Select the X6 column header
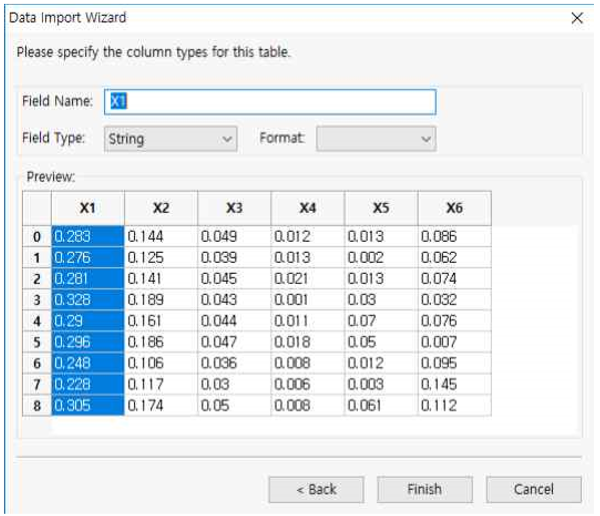The width and height of the screenshot is (600, 516). 454,207
